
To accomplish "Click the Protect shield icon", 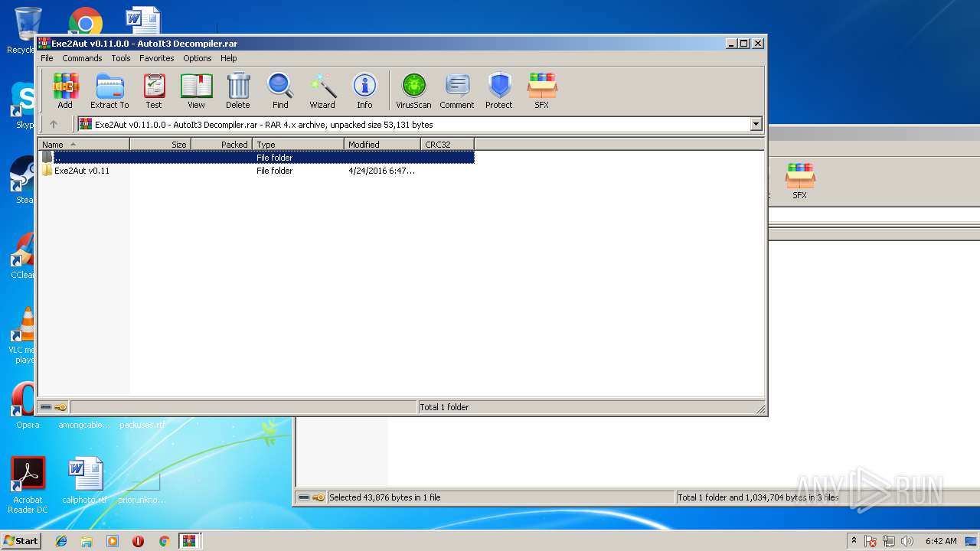I will coord(499,91).
